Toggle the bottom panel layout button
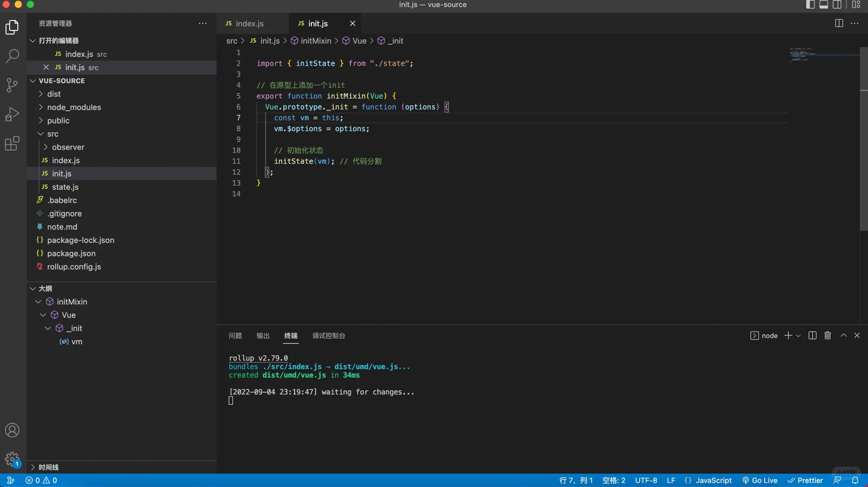The image size is (868, 487). coord(824,5)
